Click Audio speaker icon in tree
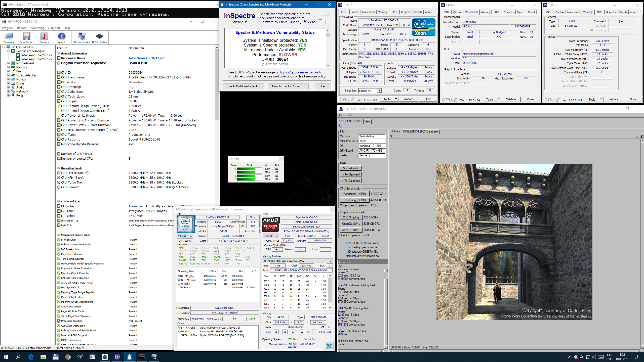 pyautogui.click(x=13, y=87)
